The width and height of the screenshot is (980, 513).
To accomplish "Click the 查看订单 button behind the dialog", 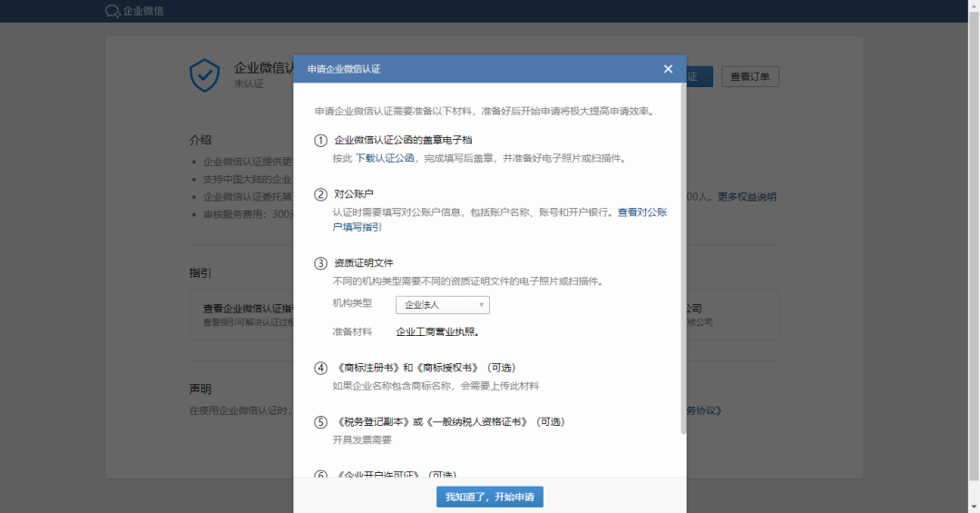I will pyautogui.click(x=750, y=76).
